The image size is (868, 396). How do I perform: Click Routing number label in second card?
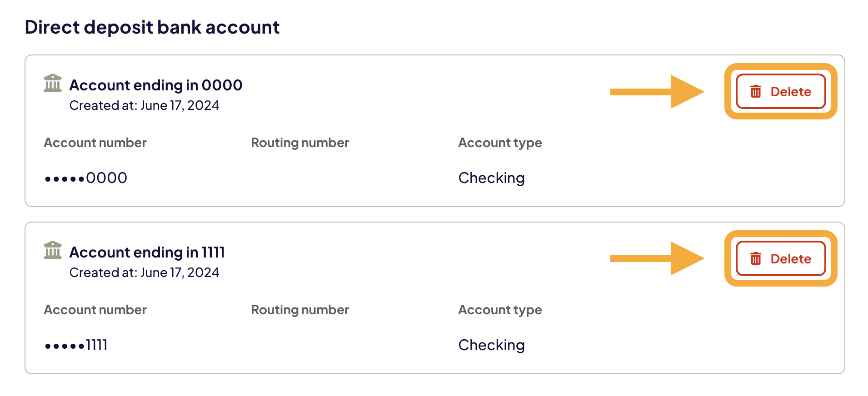300,310
